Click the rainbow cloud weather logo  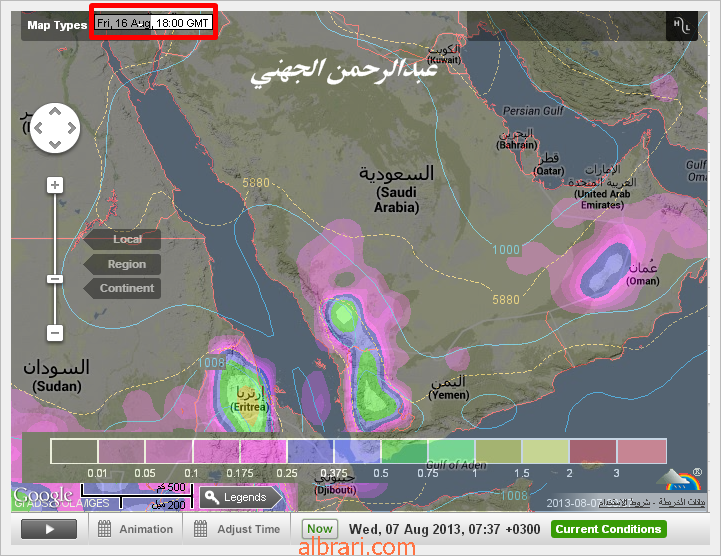coord(678,480)
